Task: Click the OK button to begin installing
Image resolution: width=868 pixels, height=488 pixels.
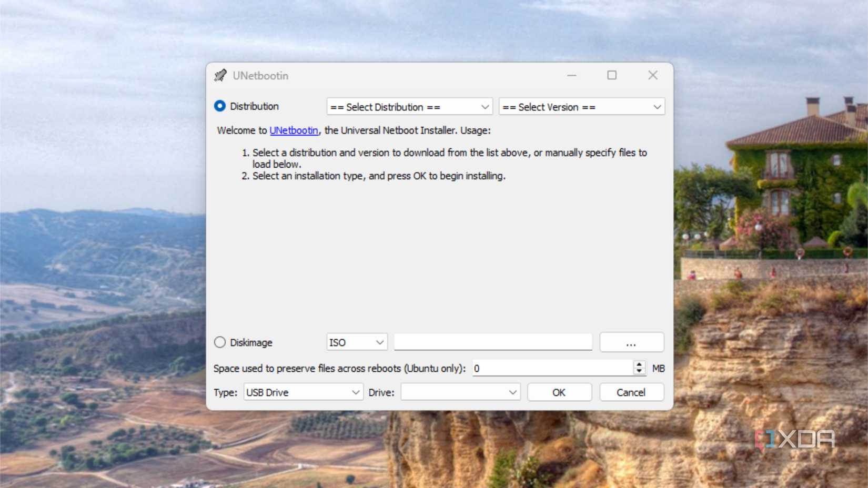Action: (559, 392)
